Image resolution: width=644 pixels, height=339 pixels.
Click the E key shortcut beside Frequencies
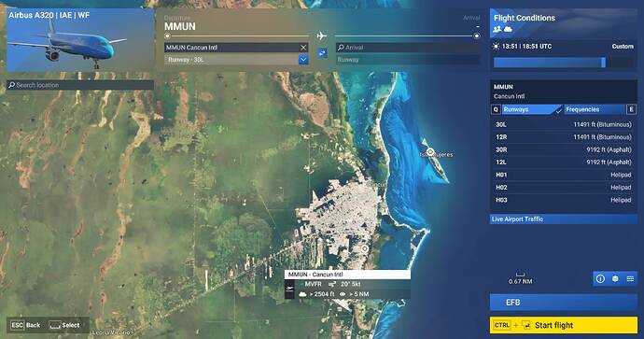click(x=631, y=109)
